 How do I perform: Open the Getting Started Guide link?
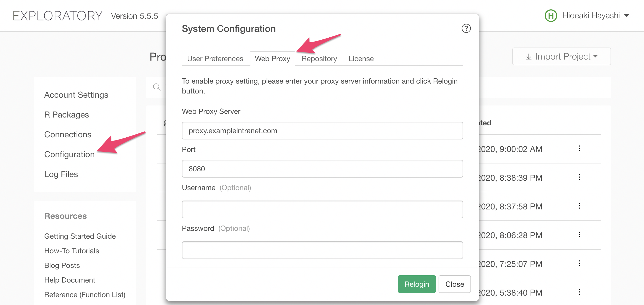[x=80, y=236]
